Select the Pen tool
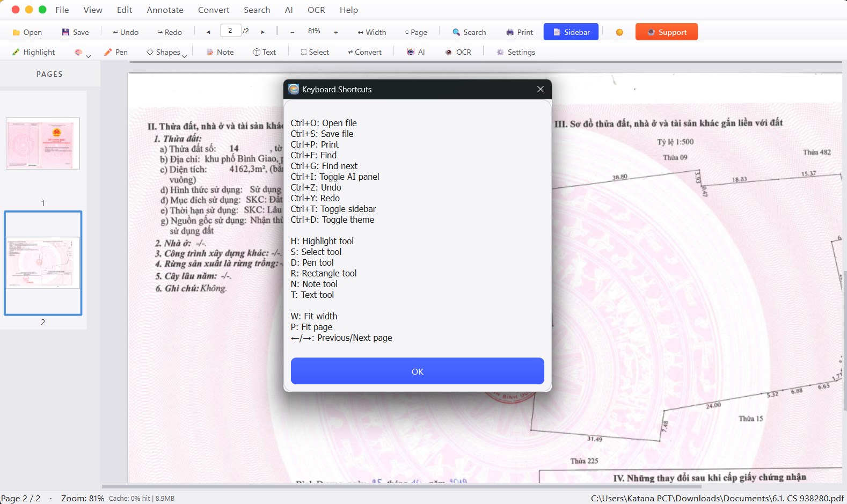This screenshot has height=504, width=847. (116, 52)
